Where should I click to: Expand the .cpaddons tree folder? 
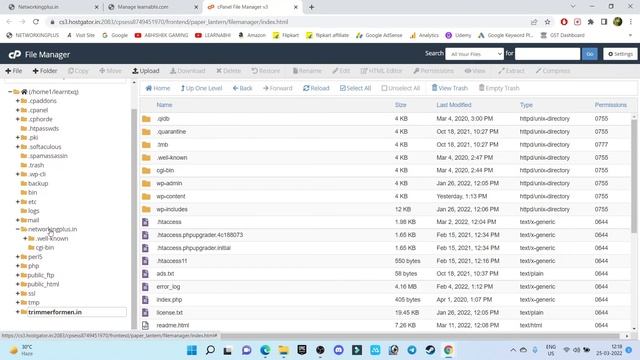(18, 101)
